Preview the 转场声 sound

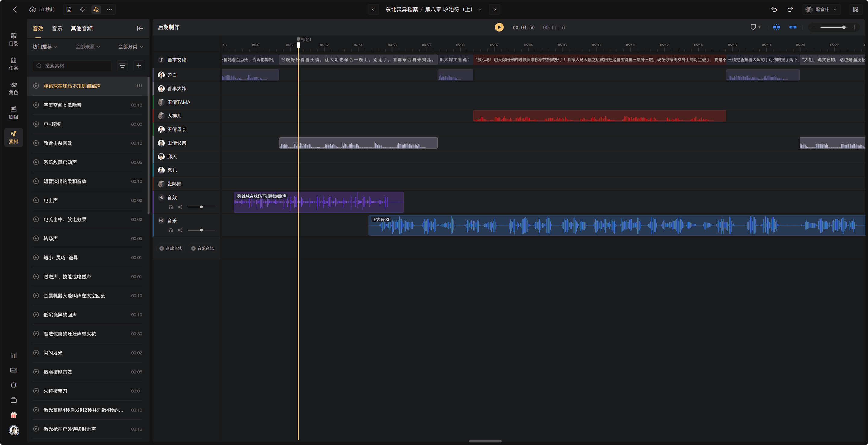[x=36, y=238]
